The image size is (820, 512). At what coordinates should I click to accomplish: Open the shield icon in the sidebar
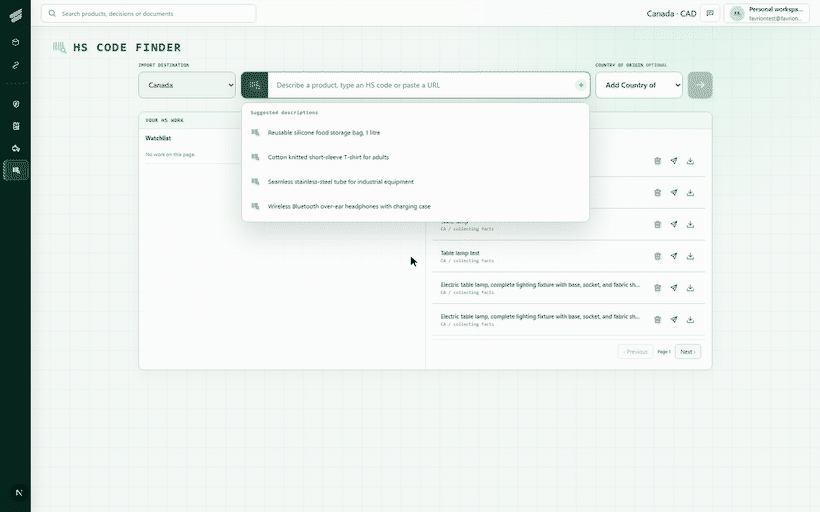pyautogui.click(x=16, y=104)
